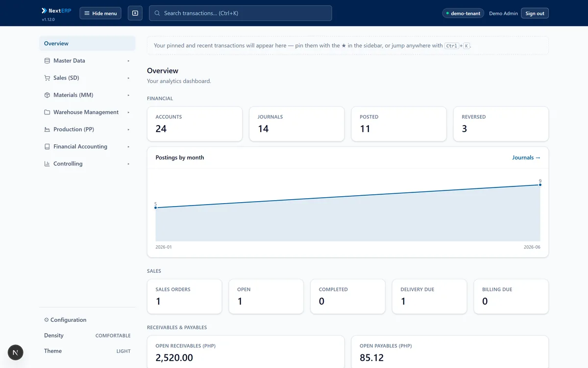Expand Production (PP) submenu arrow

point(128,130)
